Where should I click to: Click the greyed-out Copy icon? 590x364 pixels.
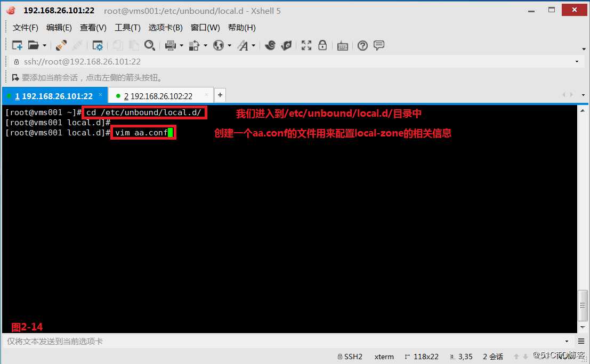(118, 45)
